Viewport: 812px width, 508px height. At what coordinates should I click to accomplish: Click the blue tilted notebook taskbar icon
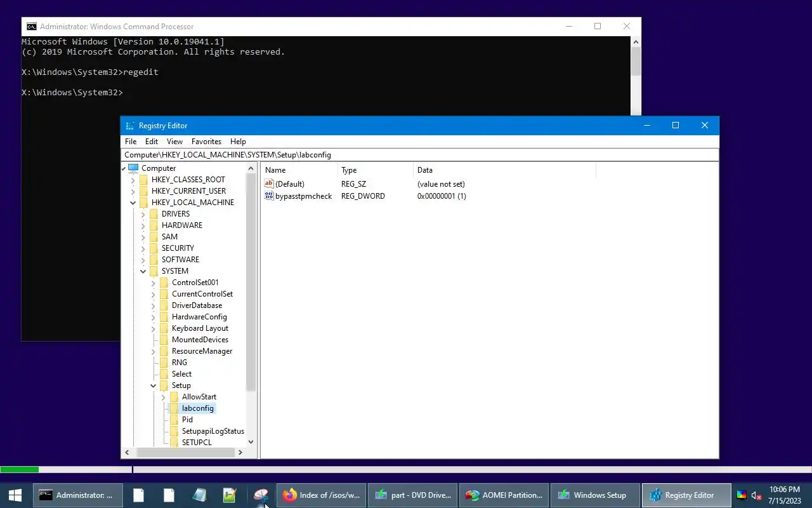pos(199,495)
